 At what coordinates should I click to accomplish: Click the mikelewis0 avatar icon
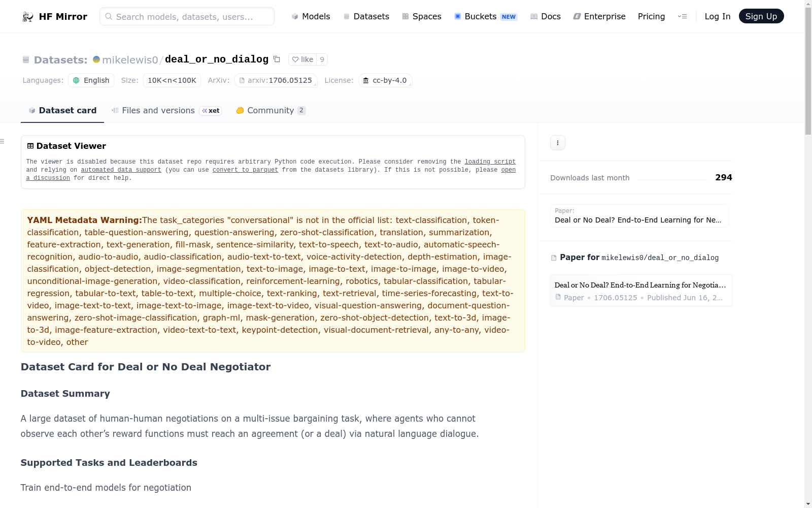pos(96,59)
